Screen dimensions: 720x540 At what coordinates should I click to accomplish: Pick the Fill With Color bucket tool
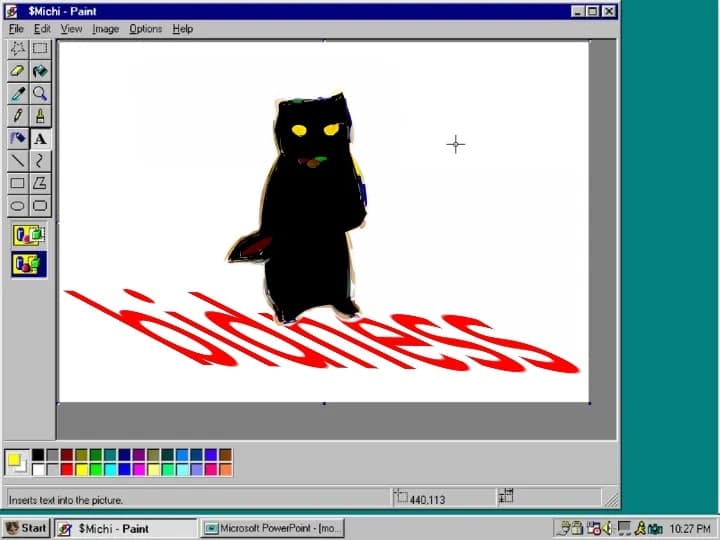[x=40, y=71]
